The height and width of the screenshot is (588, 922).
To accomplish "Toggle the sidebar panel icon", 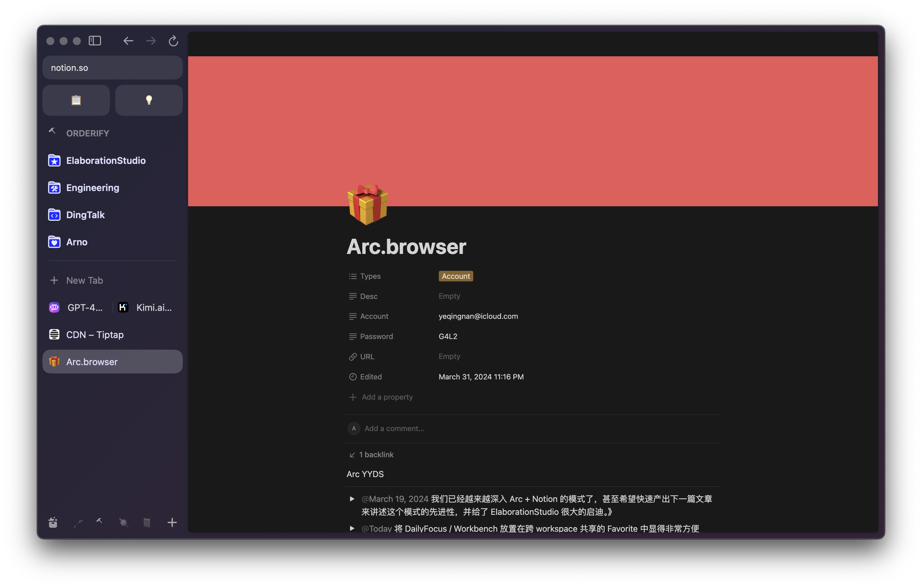I will [95, 41].
